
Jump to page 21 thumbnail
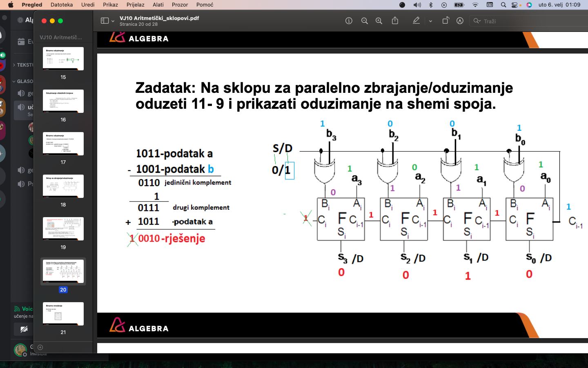point(63,314)
